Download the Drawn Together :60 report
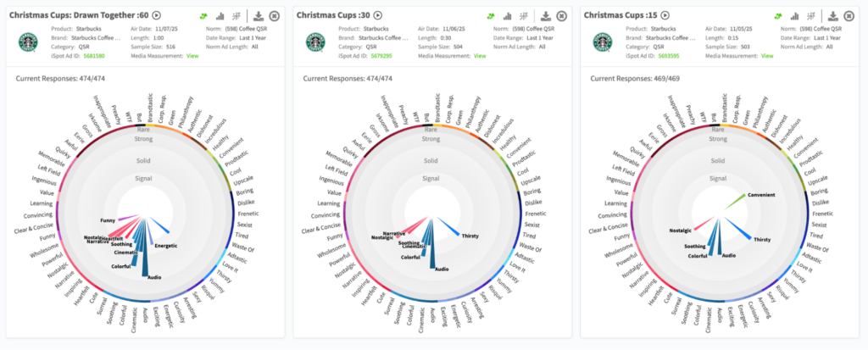This screenshot has height=350, width=868. click(x=258, y=16)
